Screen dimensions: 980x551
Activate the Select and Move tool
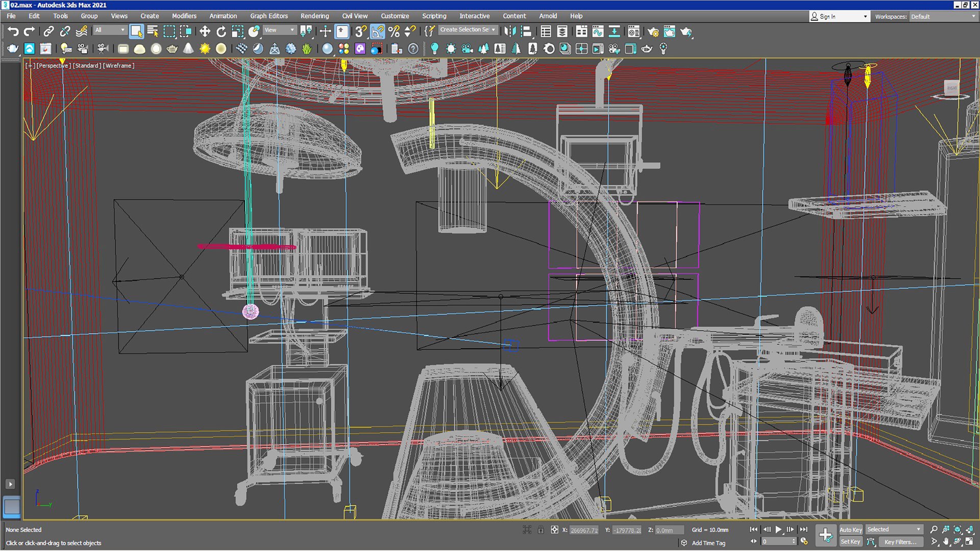coord(205,32)
